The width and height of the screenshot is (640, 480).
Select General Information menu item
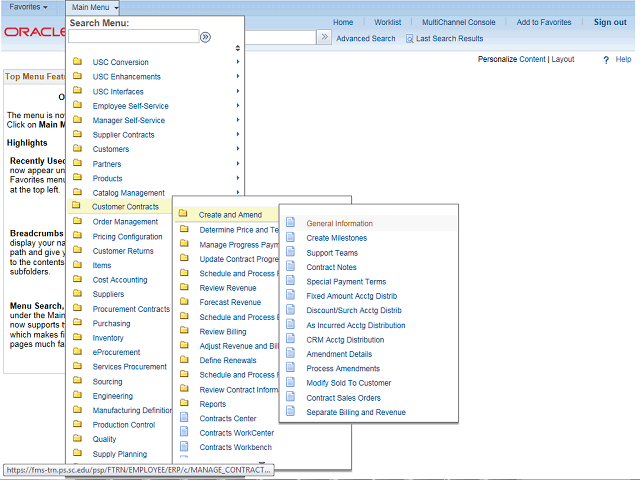pyautogui.click(x=339, y=224)
